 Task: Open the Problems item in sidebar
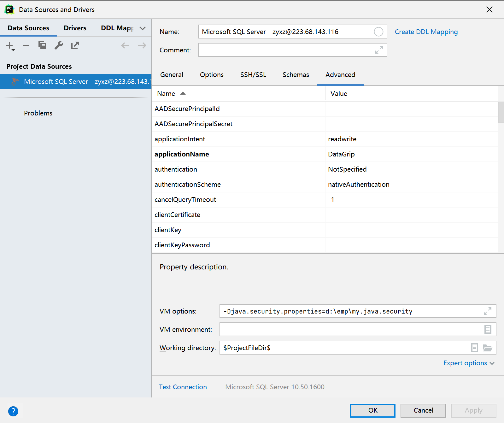[38, 113]
